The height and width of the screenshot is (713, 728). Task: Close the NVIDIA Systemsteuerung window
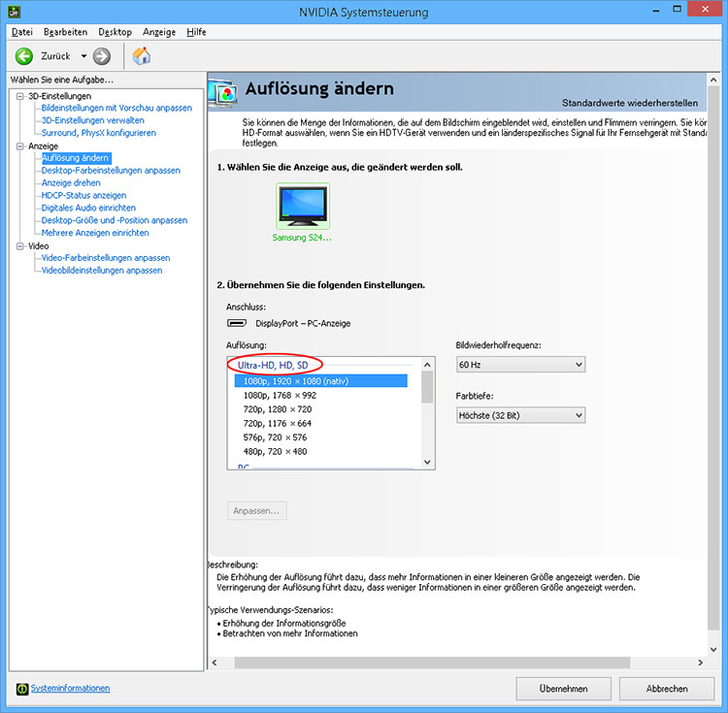tap(705, 10)
